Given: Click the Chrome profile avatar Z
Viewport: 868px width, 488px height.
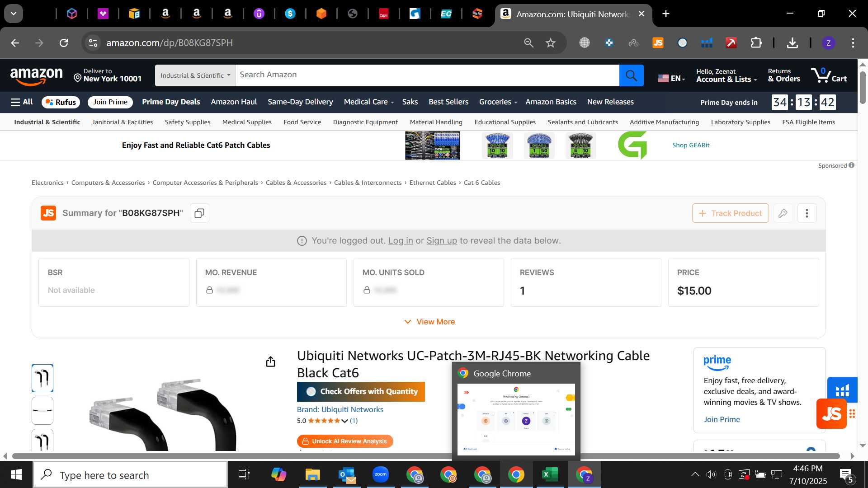Looking at the screenshot, I should [828, 43].
